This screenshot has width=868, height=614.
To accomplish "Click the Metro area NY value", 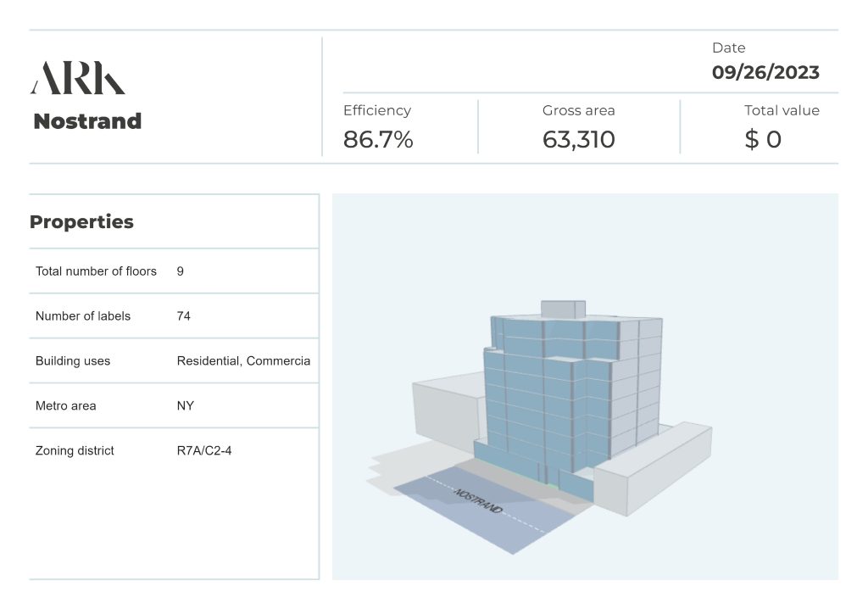I will [186, 406].
